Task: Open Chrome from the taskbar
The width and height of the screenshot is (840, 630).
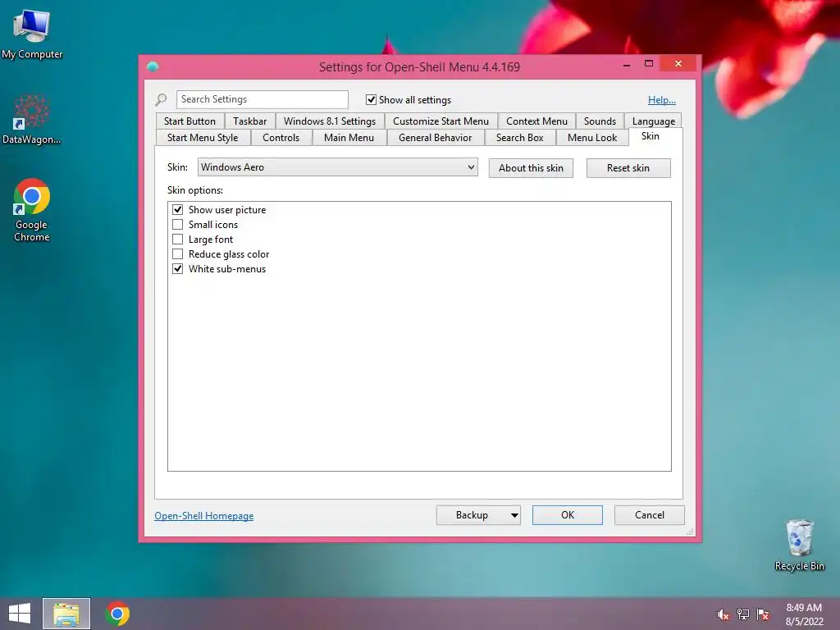Action: (x=117, y=614)
